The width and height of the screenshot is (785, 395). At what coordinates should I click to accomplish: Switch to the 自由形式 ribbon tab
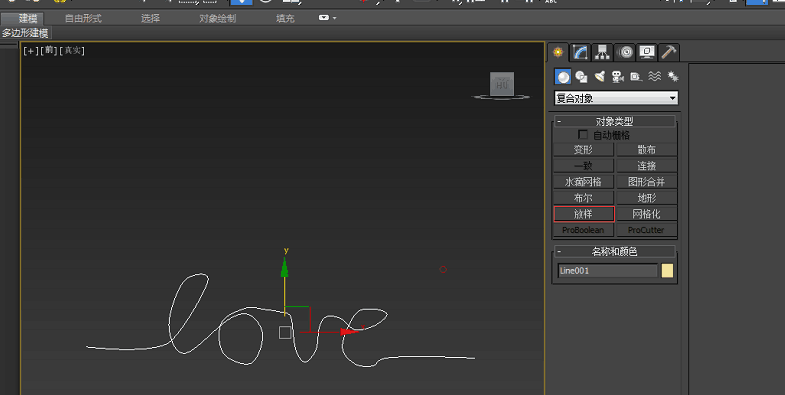point(83,19)
